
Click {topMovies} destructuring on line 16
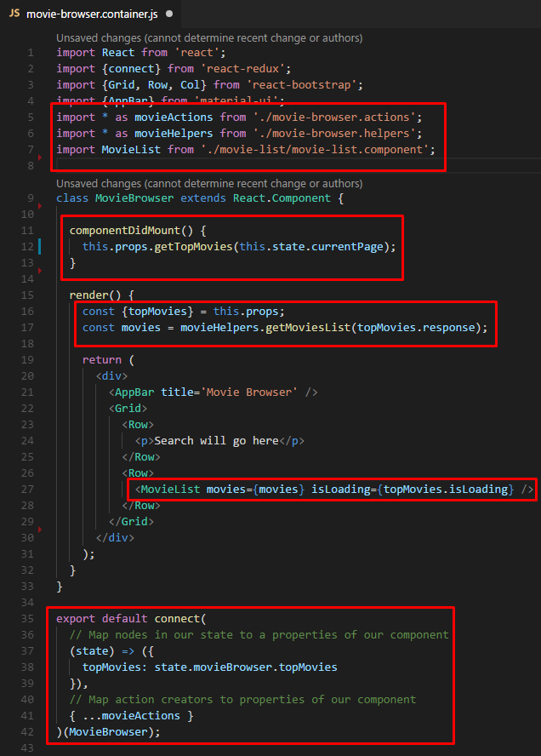[x=157, y=311]
